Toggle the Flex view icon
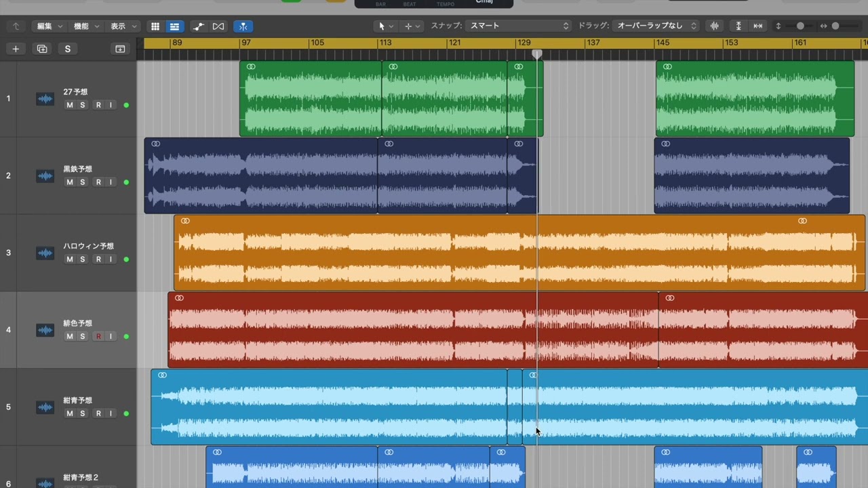868x488 pixels. pos(218,26)
